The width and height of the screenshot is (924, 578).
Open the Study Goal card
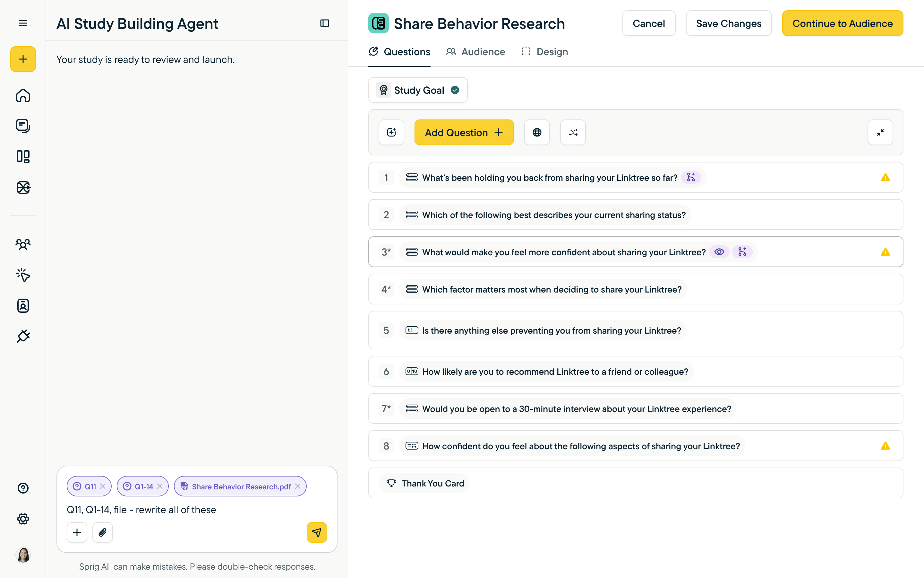pyautogui.click(x=418, y=90)
